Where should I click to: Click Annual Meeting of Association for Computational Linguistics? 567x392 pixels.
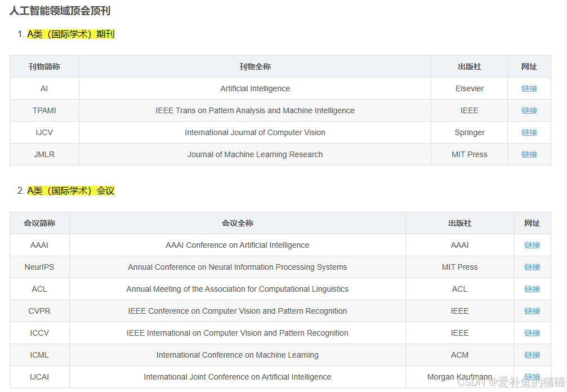pyautogui.click(x=237, y=289)
